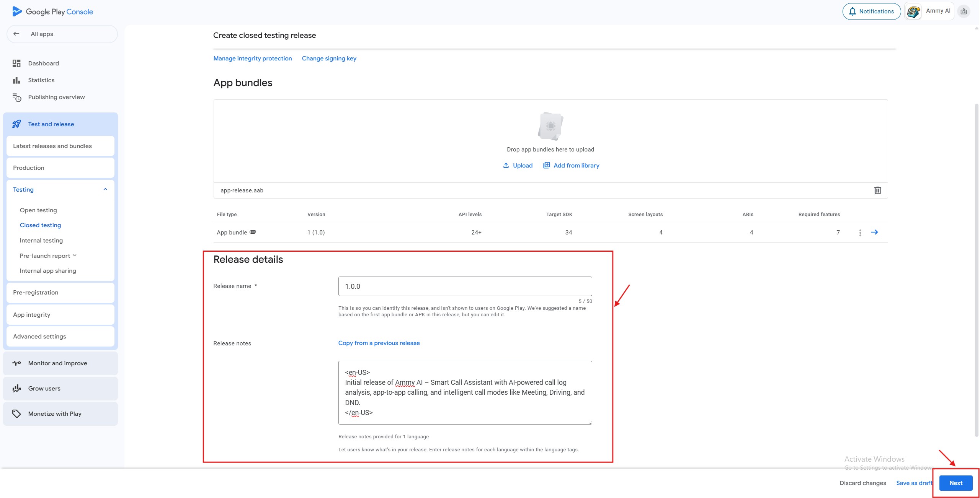Open Notifications via the bell button
The height and width of the screenshot is (498, 980).
click(x=871, y=11)
